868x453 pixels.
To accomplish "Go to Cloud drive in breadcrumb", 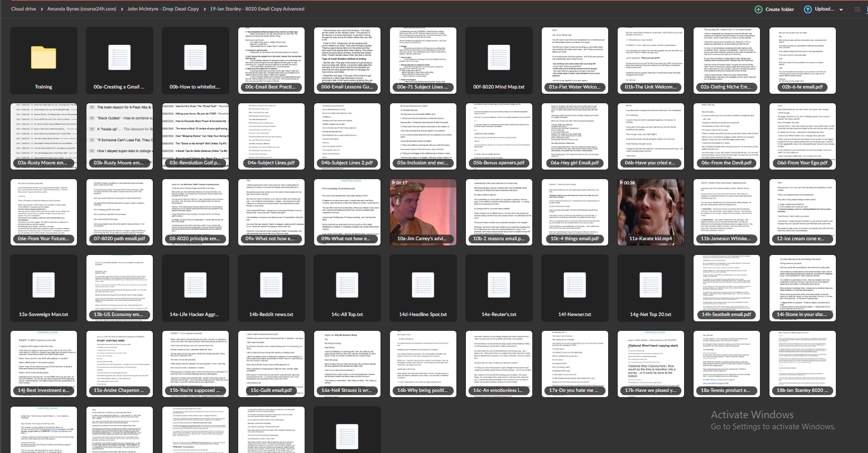I will click(24, 9).
